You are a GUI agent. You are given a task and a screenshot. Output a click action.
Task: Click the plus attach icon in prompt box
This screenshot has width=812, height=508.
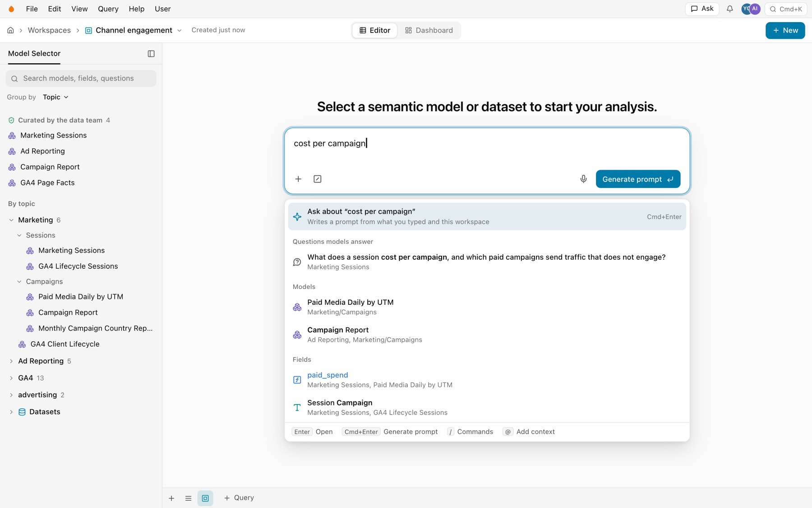(x=298, y=179)
